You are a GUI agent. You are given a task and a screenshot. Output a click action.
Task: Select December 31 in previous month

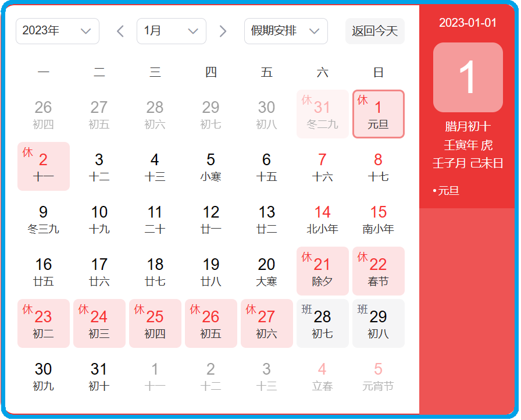pyautogui.click(x=322, y=114)
